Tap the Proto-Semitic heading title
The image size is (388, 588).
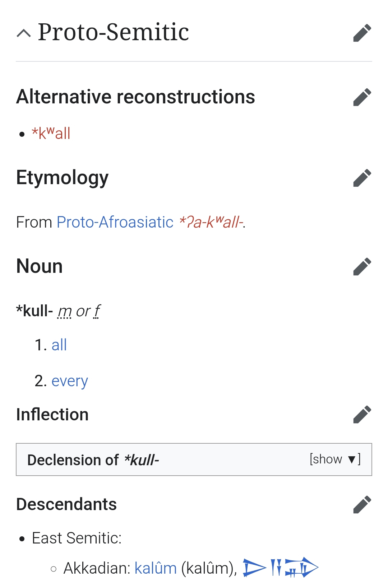click(114, 32)
